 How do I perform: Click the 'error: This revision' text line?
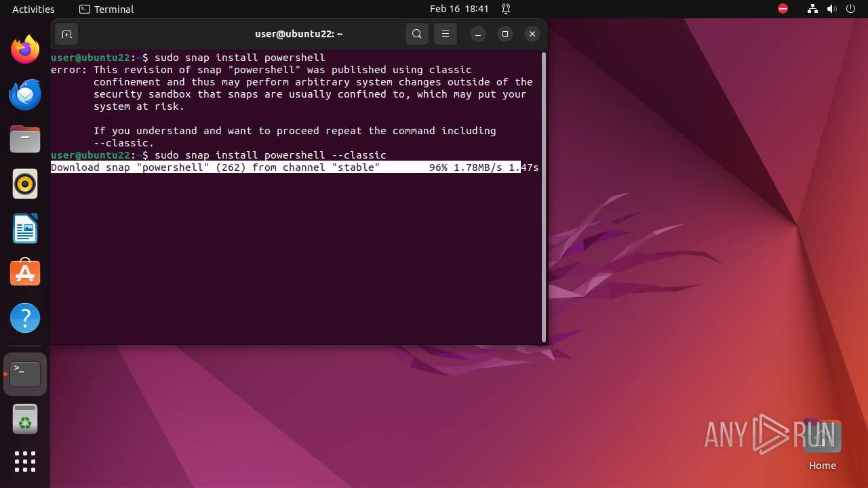click(x=261, y=70)
